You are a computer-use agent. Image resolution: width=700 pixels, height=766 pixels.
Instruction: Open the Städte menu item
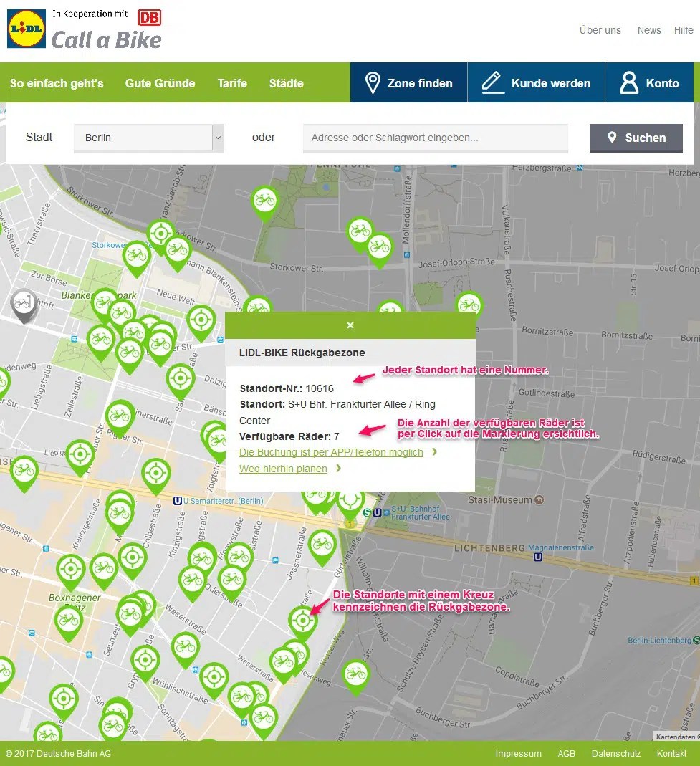pos(287,83)
